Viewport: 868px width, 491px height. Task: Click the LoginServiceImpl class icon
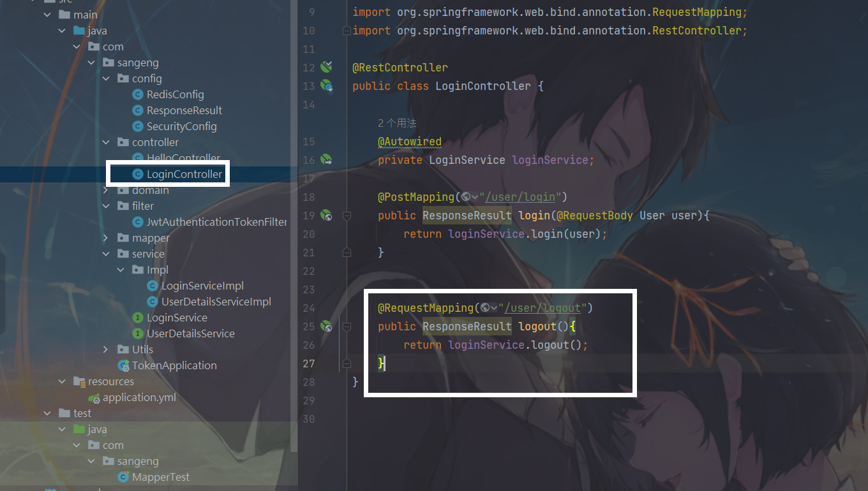(152, 286)
